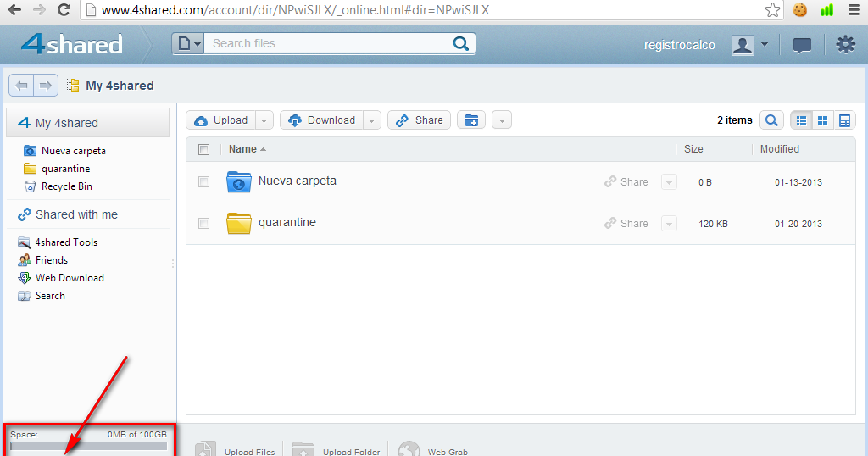The image size is (868, 456).
Task: Click the file list search magnifier button
Action: tap(771, 120)
